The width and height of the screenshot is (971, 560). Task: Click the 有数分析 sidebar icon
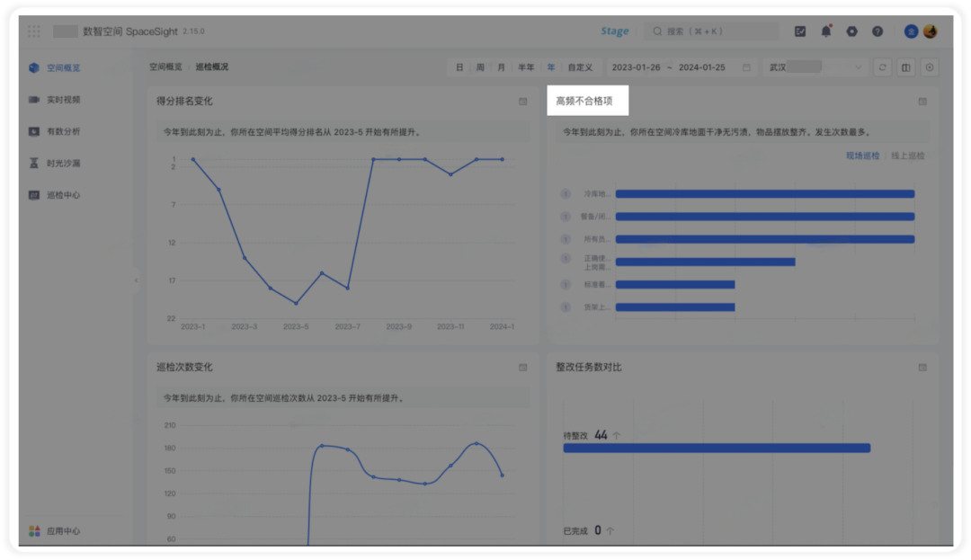click(x=34, y=131)
